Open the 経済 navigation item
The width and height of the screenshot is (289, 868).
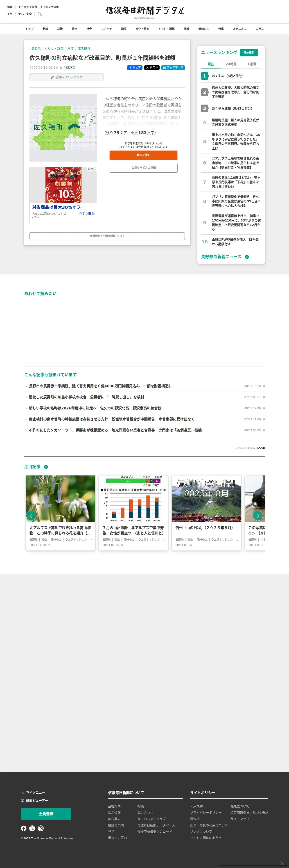(x=60, y=29)
